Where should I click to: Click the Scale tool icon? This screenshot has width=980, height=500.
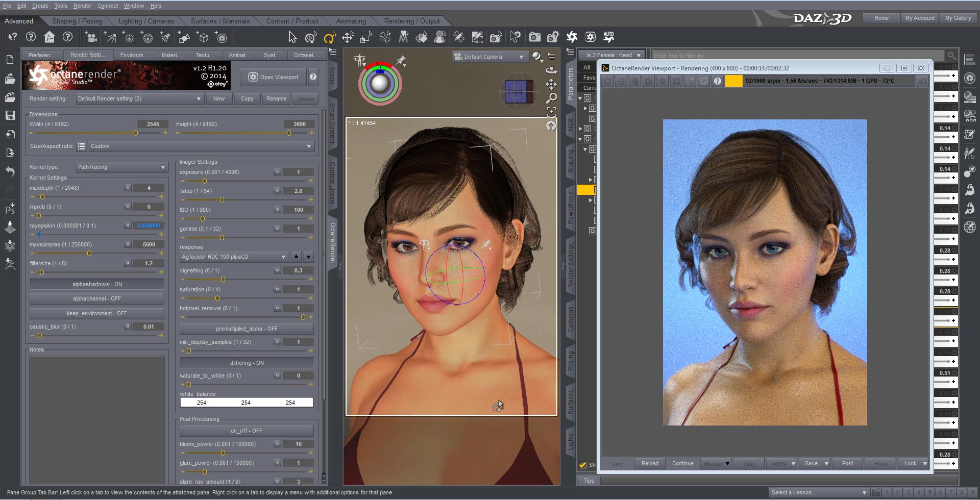[x=366, y=37]
